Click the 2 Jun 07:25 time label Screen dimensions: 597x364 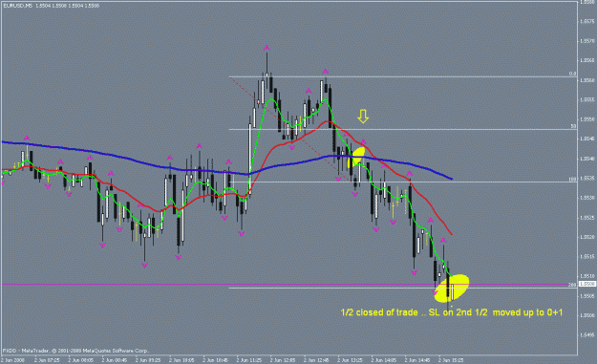47,360
